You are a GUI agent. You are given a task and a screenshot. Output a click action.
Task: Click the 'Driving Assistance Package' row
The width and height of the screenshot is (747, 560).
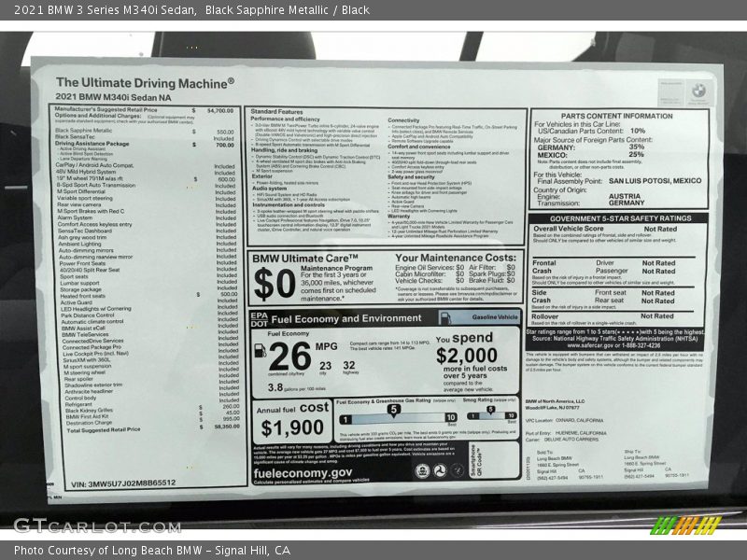tap(145, 144)
